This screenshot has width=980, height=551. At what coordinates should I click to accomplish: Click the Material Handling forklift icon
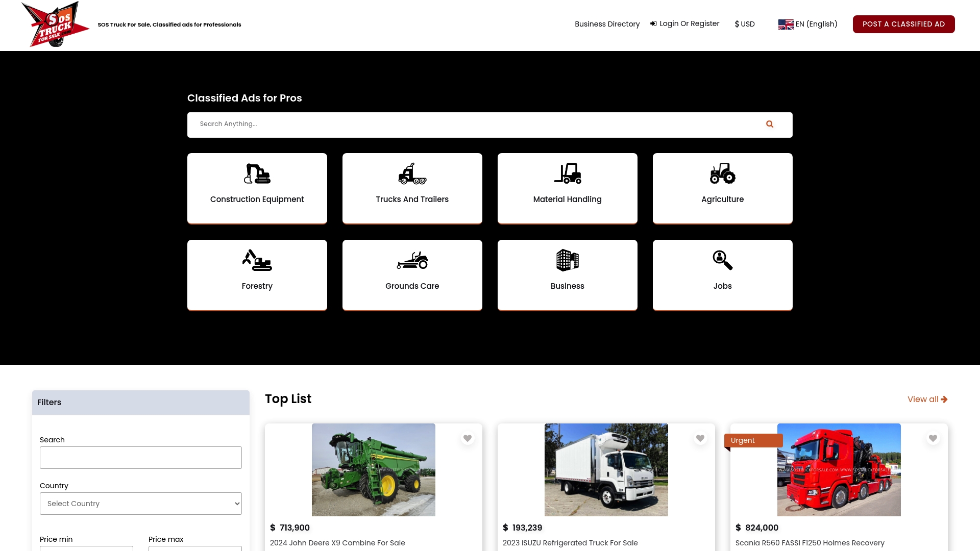tap(568, 173)
